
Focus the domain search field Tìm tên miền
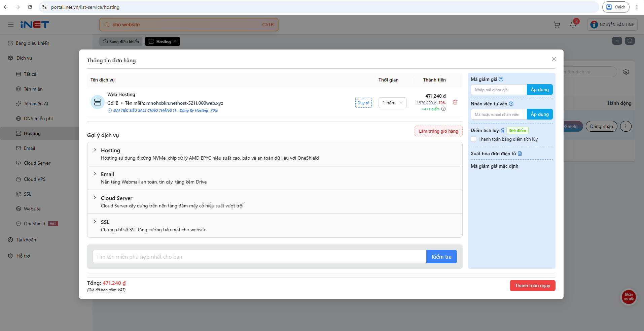259,257
